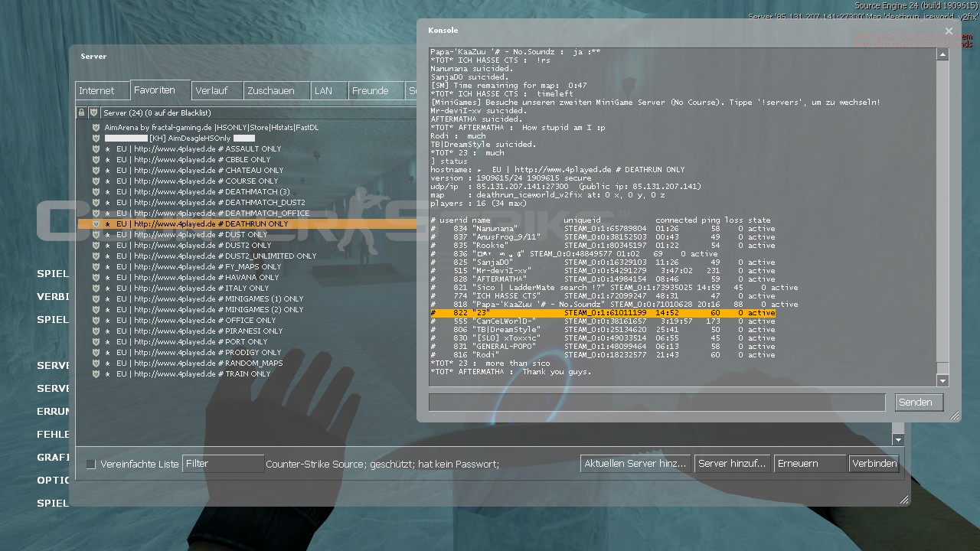
Task: Click highlighted console row for player "23"
Action: click(x=603, y=313)
